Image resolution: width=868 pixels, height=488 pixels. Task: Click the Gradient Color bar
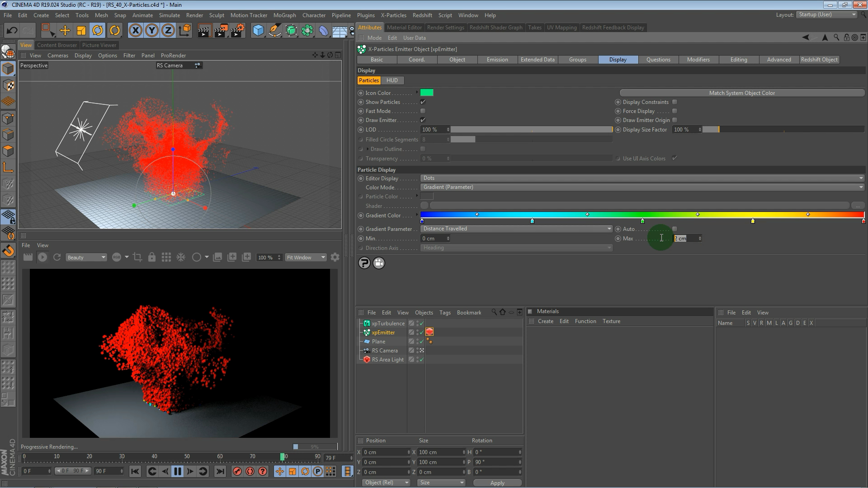point(642,215)
